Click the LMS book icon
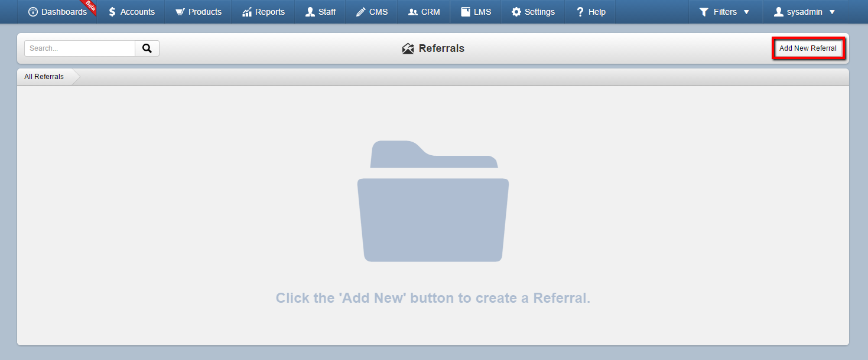The height and width of the screenshot is (360, 868). [466, 12]
